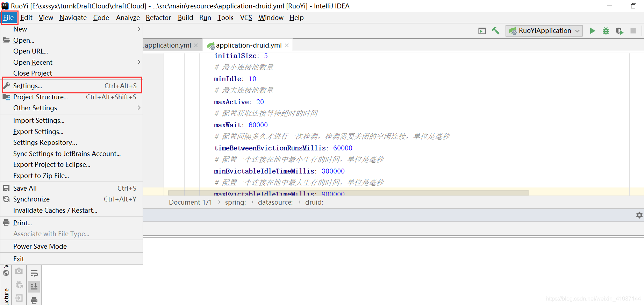Open Settings Repository... menu entry
Viewport: 644px width, 305px height.
point(71,142)
